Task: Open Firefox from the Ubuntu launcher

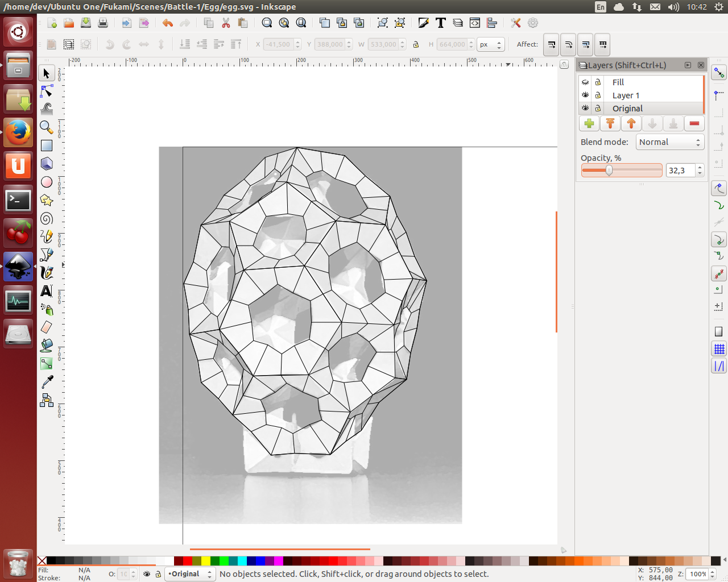Action: click(18, 133)
